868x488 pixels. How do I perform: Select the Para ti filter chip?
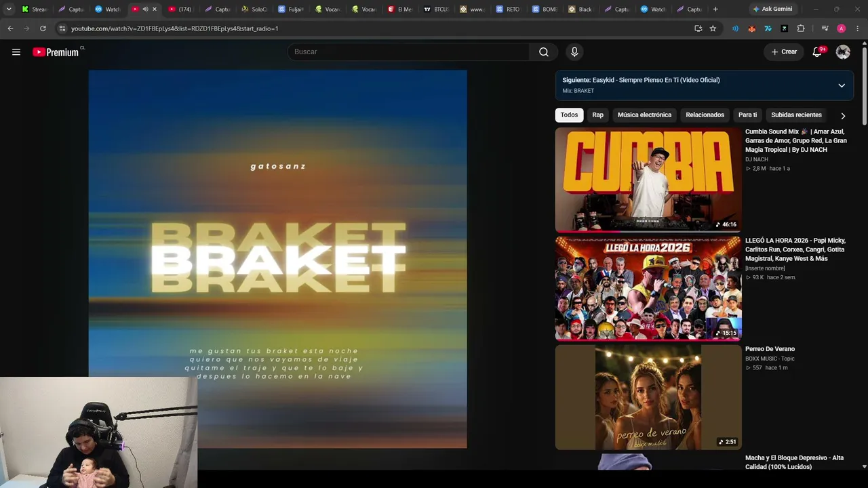tap(747, 115)
